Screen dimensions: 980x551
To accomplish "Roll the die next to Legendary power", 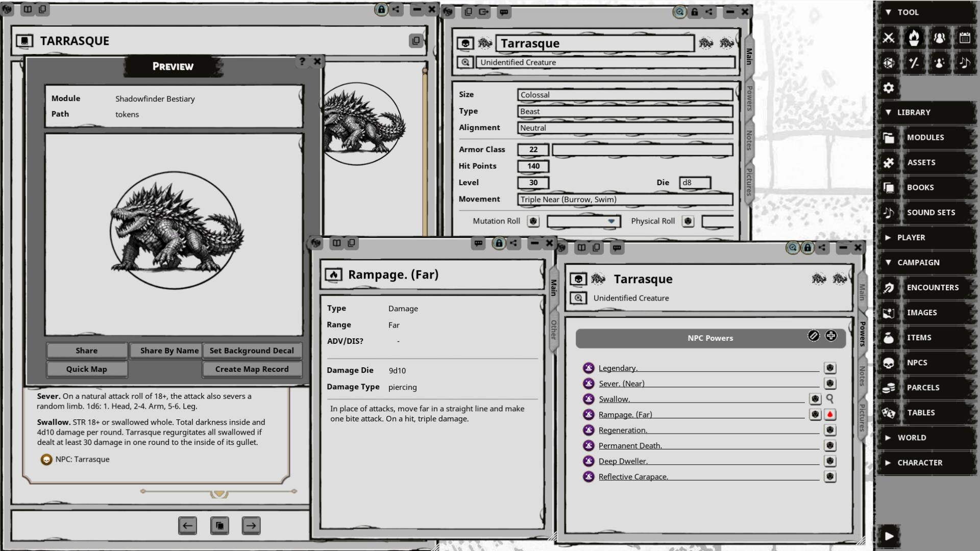I will point(830,368).
